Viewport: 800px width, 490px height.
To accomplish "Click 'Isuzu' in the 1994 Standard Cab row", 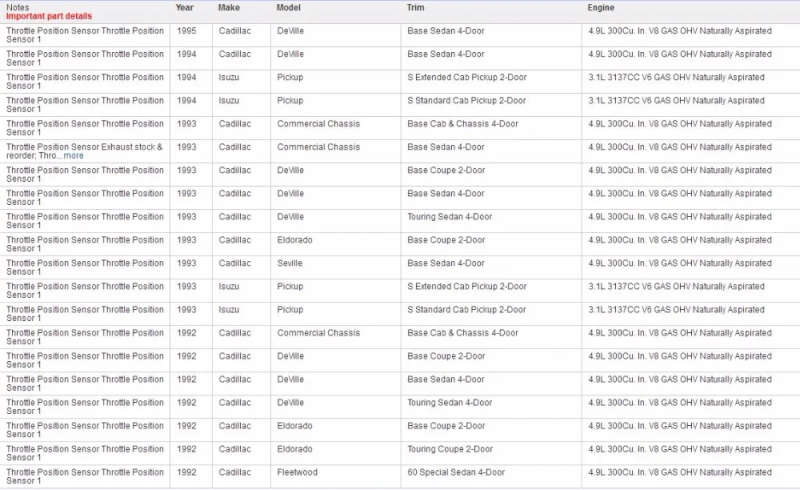I will [x=229, y=101].
